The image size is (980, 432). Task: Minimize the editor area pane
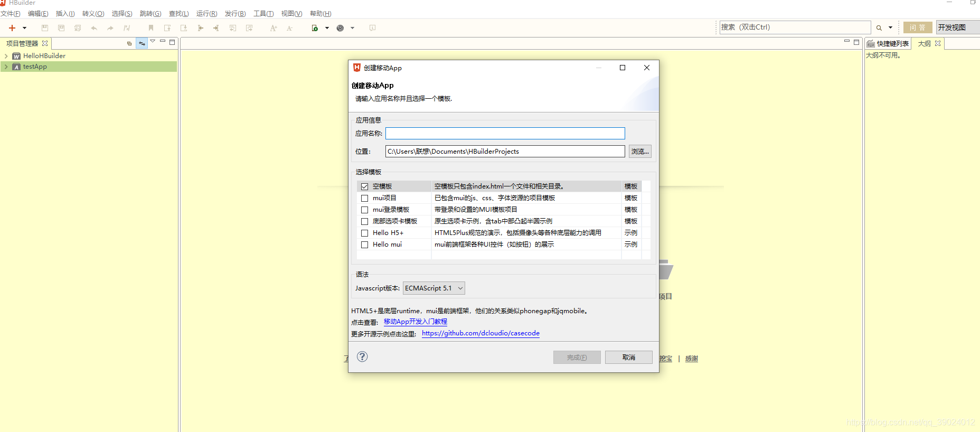[x=847, y=41]
